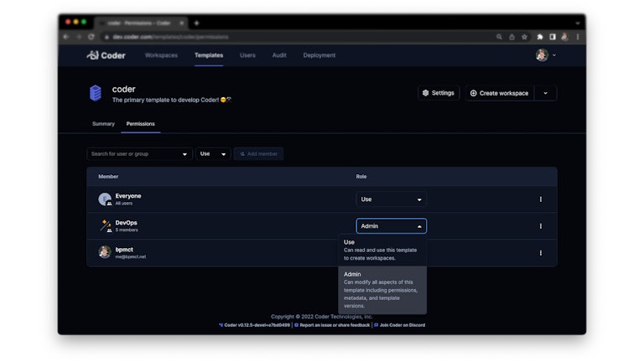This screenshot has width=644, height=362.
Task: Expand the Create workspace split arrow
Action: 545,93
